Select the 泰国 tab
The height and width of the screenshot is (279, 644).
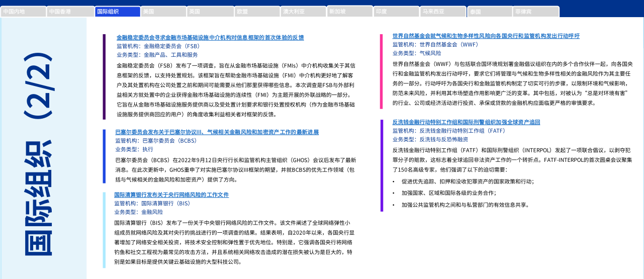click(x=489, y=11)
